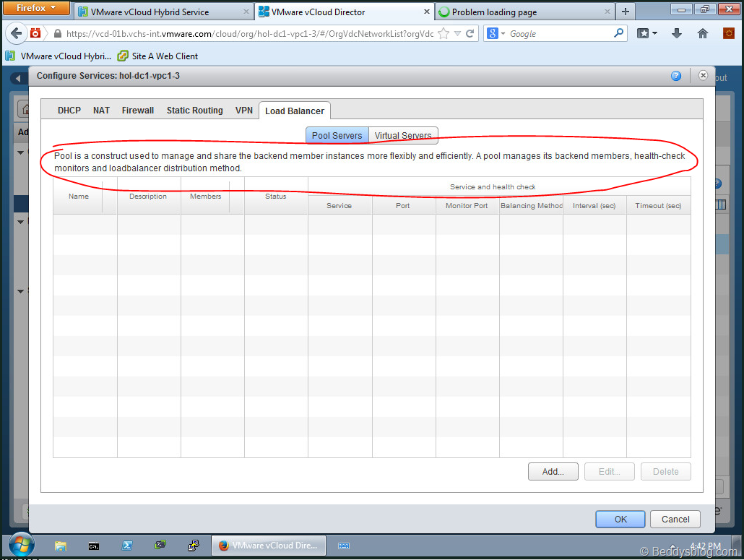The image size is (744, 560).
Task: Go to the browser home page
Action: click(x=703, y=33)
